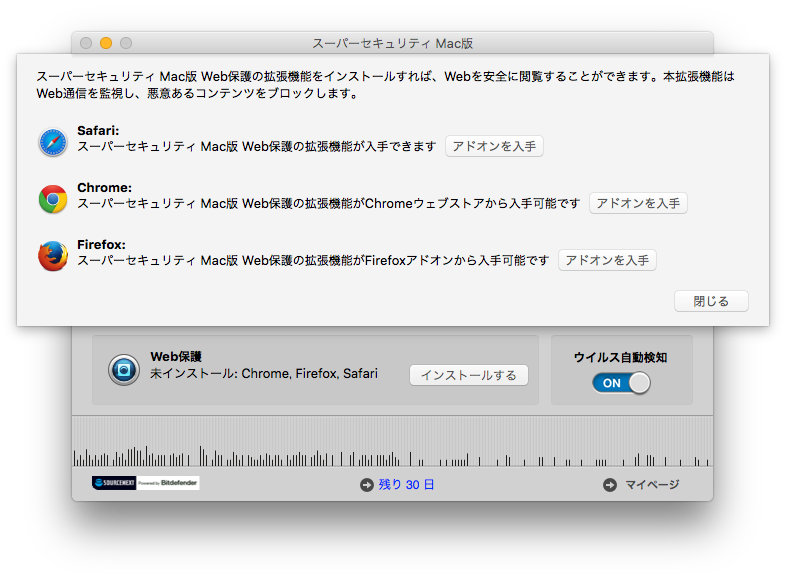Click the arrow icon beside マイページ
This screenshot has height=581, width=786.
[610, 485]
